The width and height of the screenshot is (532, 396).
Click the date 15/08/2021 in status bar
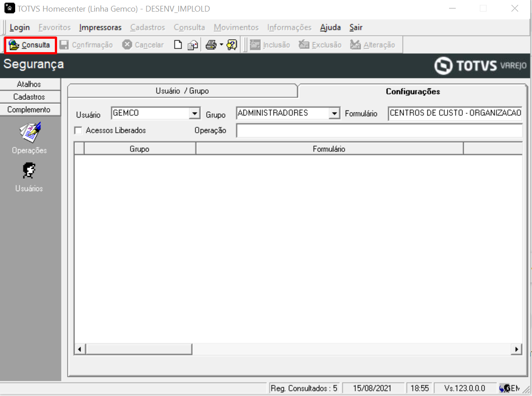372,388
